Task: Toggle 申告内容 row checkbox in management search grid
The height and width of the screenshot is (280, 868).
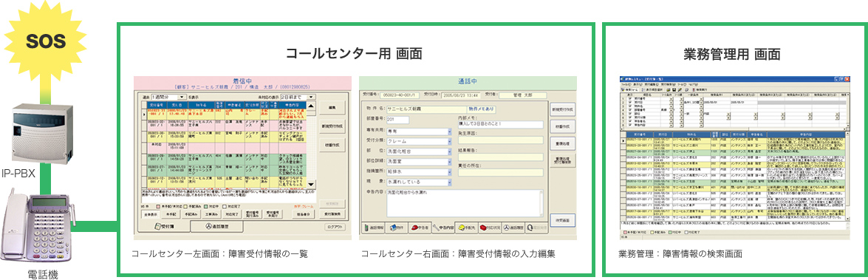Action: 629,125
